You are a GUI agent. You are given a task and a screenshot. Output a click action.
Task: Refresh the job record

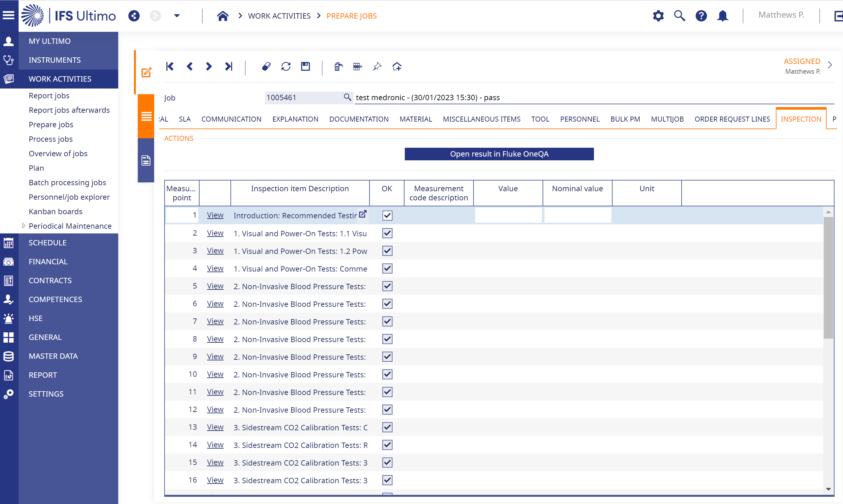click(286, 66)
